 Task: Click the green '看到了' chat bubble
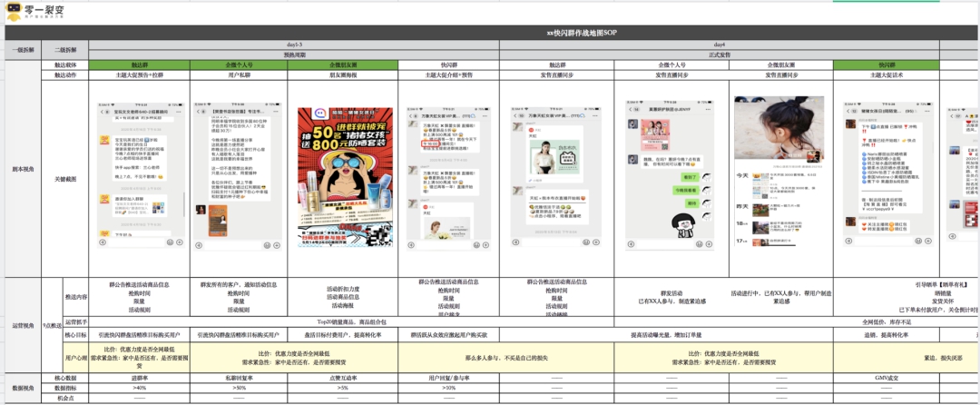(x=691, y=176)
